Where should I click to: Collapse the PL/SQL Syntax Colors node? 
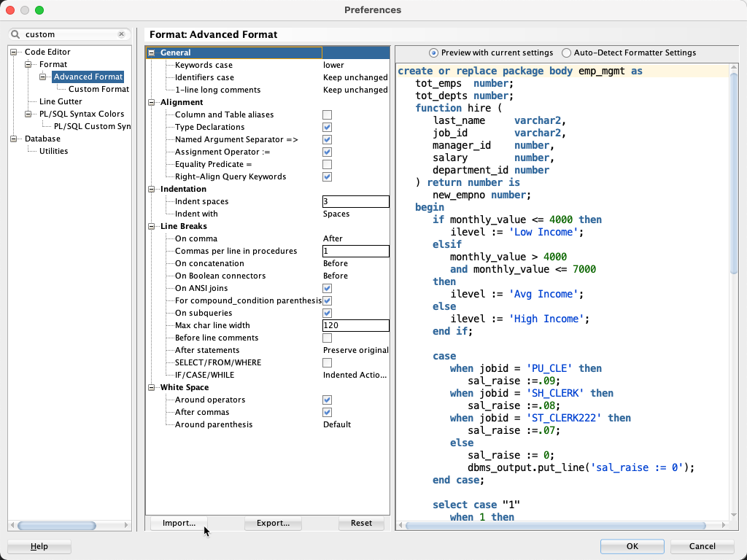click(28, 114)
